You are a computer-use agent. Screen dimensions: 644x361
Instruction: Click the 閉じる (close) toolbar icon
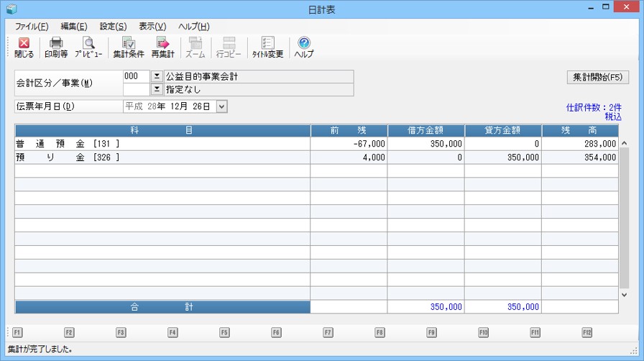(x=24, y=47)
